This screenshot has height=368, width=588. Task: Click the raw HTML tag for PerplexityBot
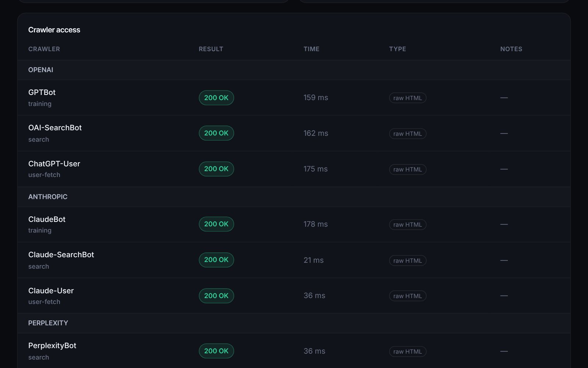click(408, 351)
